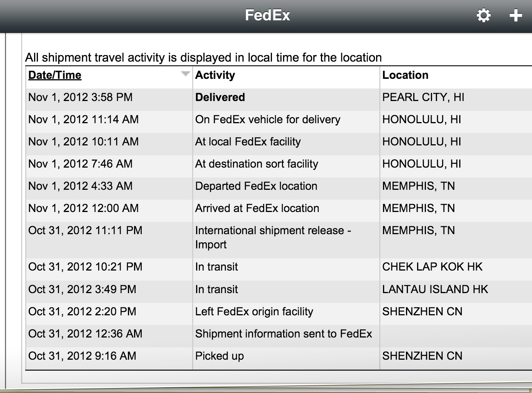
Task: Sort using the Date/Time column arrow
Action: tap(185, 73)
